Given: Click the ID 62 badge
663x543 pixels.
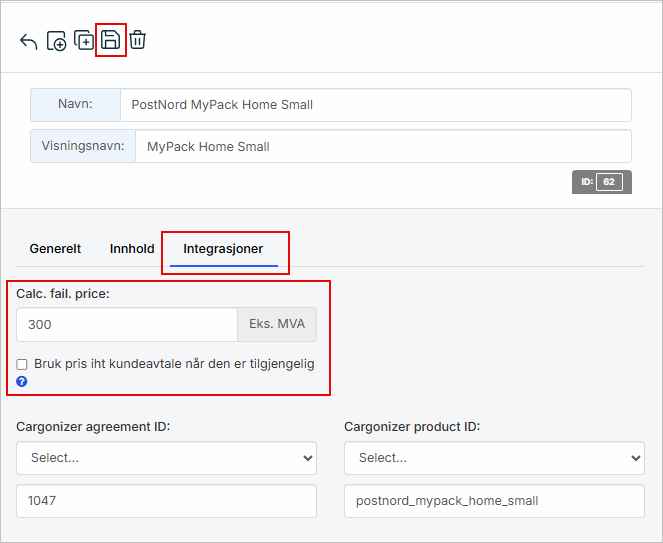Looking at the screenshot, I should point(602,182).
